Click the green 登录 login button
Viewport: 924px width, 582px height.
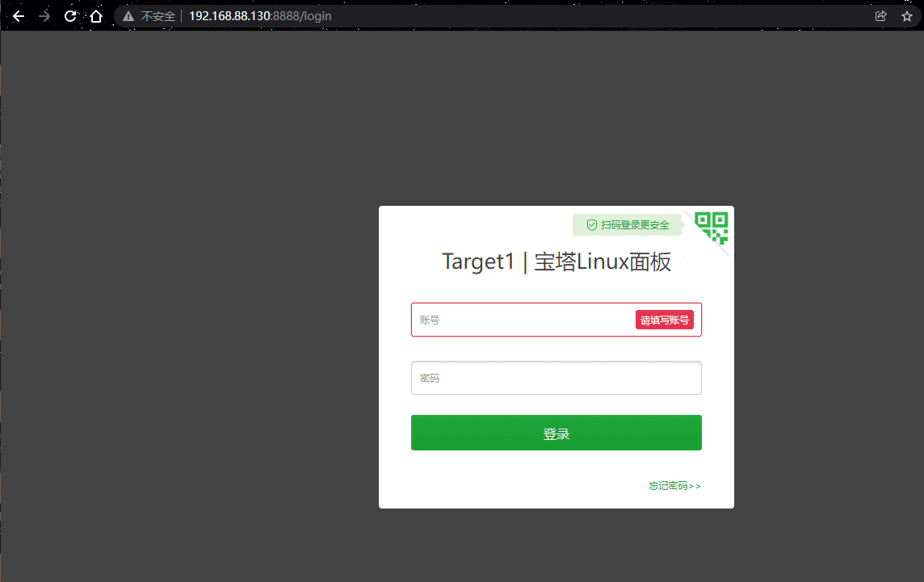click(x=556, y=433)
